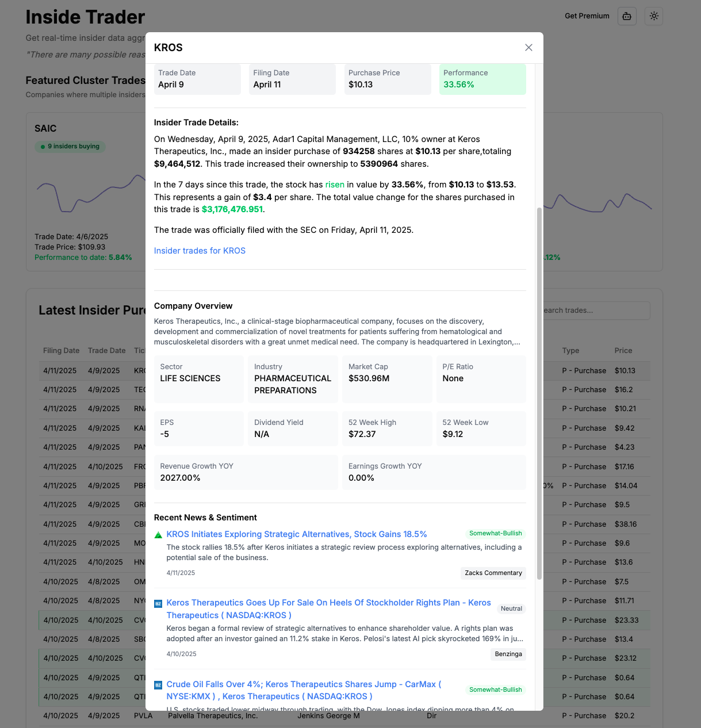Click Jenkins George M insider name
701x728 pixels.
(x=328, y=716)
